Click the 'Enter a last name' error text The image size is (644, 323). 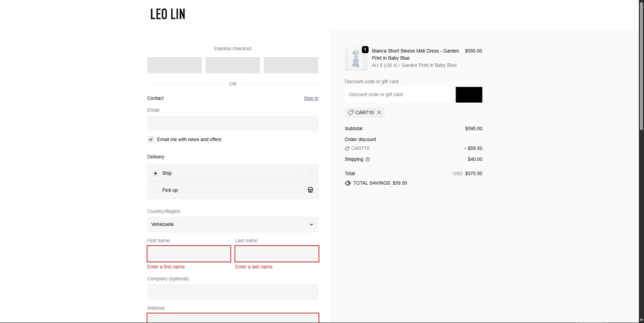pos(254,267)
